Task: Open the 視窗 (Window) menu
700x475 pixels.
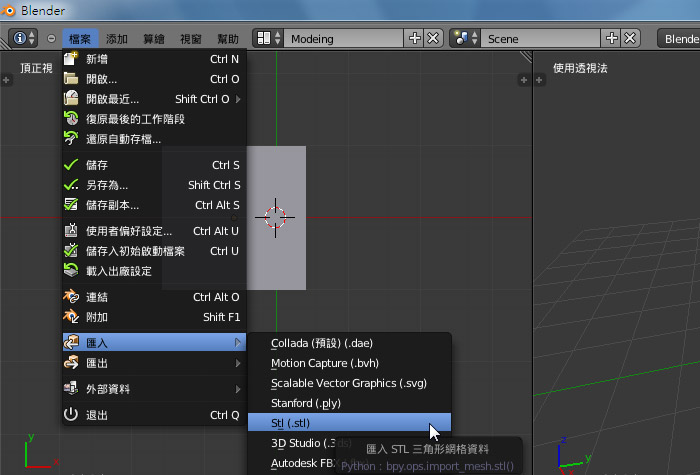Action: point(191,39)
